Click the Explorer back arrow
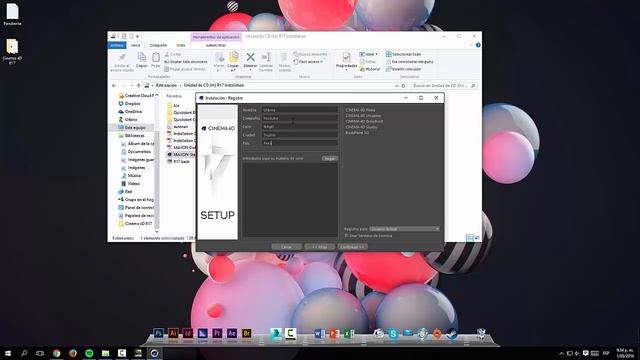 click(x=114, y=86)
